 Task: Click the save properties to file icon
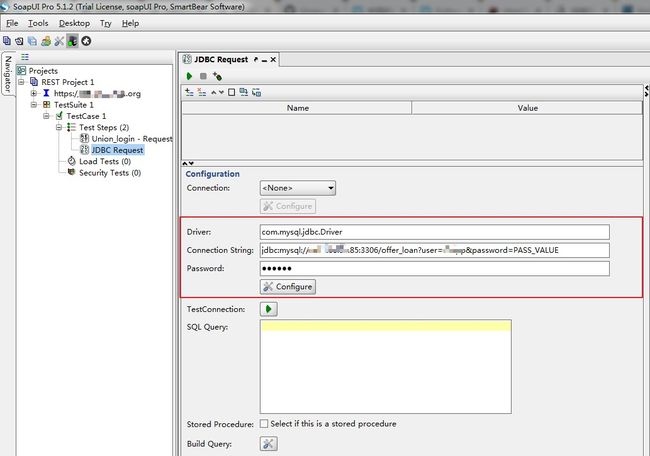tap(257, 92)
